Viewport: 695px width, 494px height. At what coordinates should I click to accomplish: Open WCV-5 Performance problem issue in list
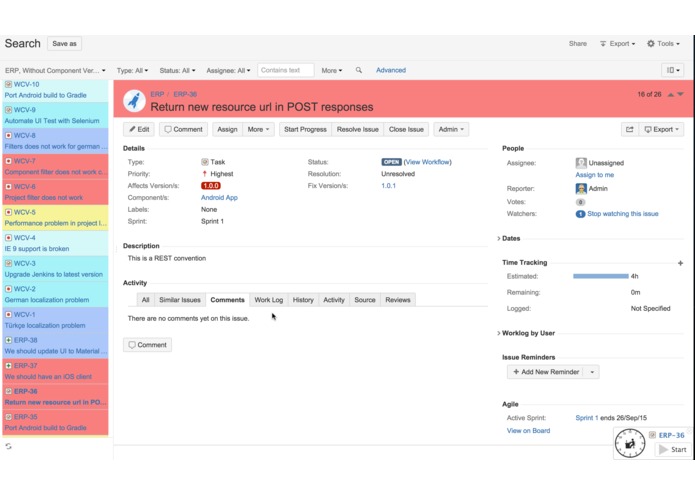click(x=55, y=218)
